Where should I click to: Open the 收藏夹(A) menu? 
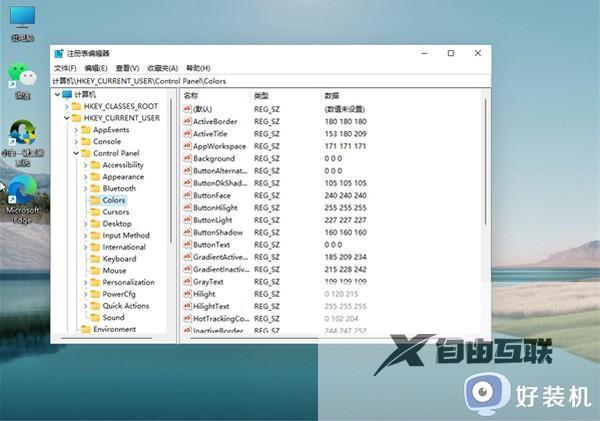coord(163,68)
